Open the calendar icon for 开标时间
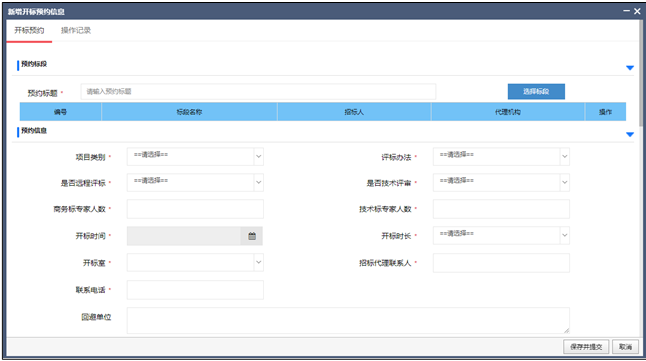Screen dimensions: 646x361 click(x=252, y=236)
